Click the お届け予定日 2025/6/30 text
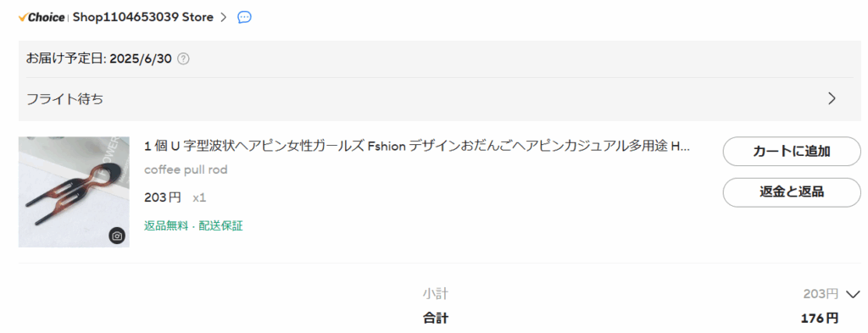868x333 pixels. pos(99,58)
